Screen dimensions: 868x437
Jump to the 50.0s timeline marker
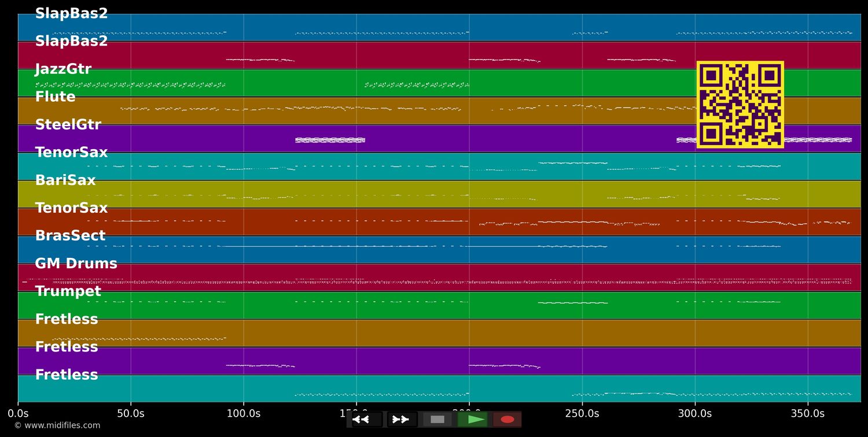[x=131, y=413]
